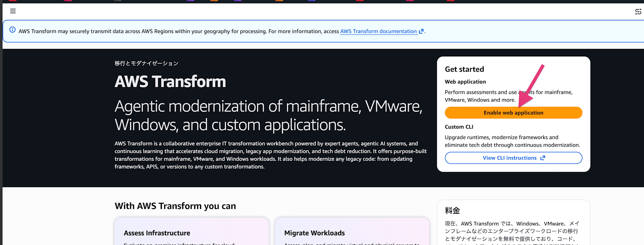Screen dimensions: 644x245
Task: Select the 移行とモダナイゼーション breadcrumb text
Action: pos(147,63)
